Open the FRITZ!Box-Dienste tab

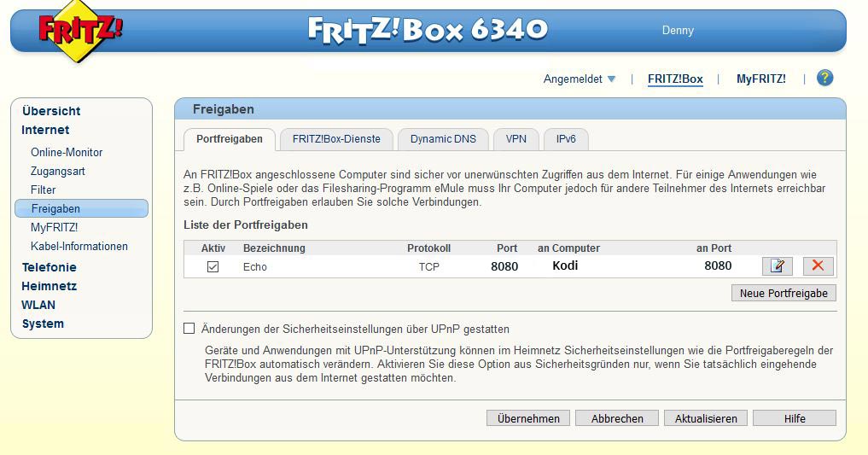tap(336, 139)
